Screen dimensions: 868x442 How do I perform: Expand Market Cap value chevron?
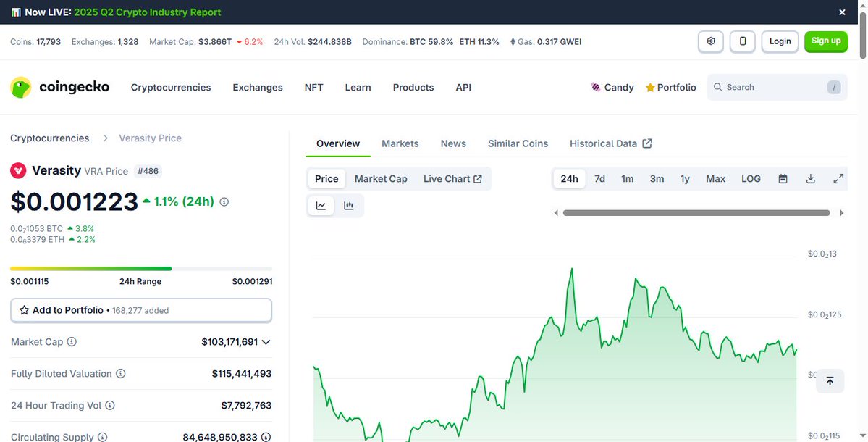point(266,342)
